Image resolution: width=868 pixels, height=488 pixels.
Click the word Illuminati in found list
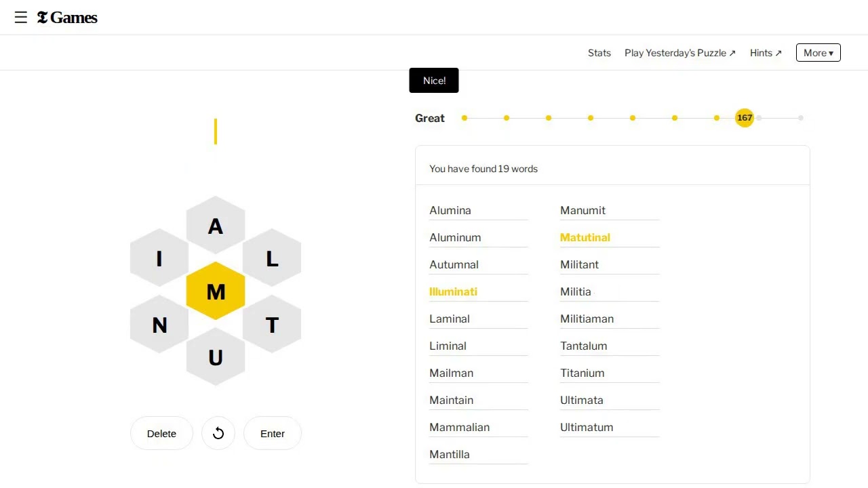[453, 291]
